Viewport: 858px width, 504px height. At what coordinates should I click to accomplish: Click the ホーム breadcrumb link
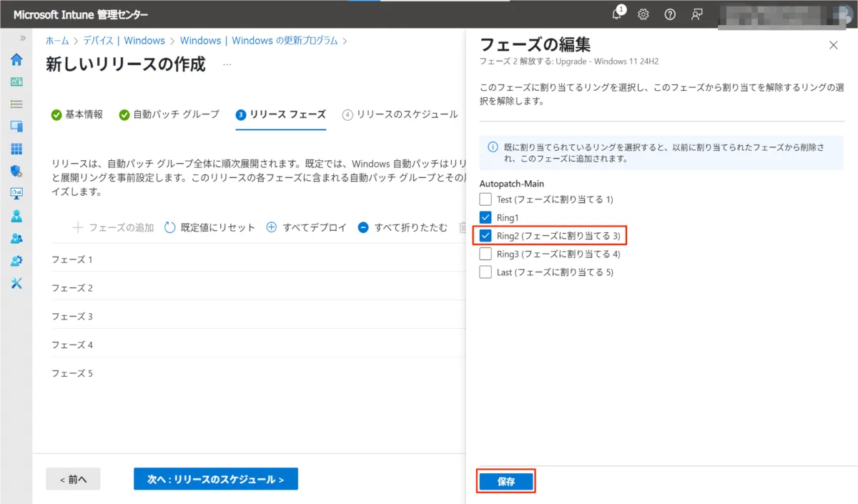tap(57, 41)
